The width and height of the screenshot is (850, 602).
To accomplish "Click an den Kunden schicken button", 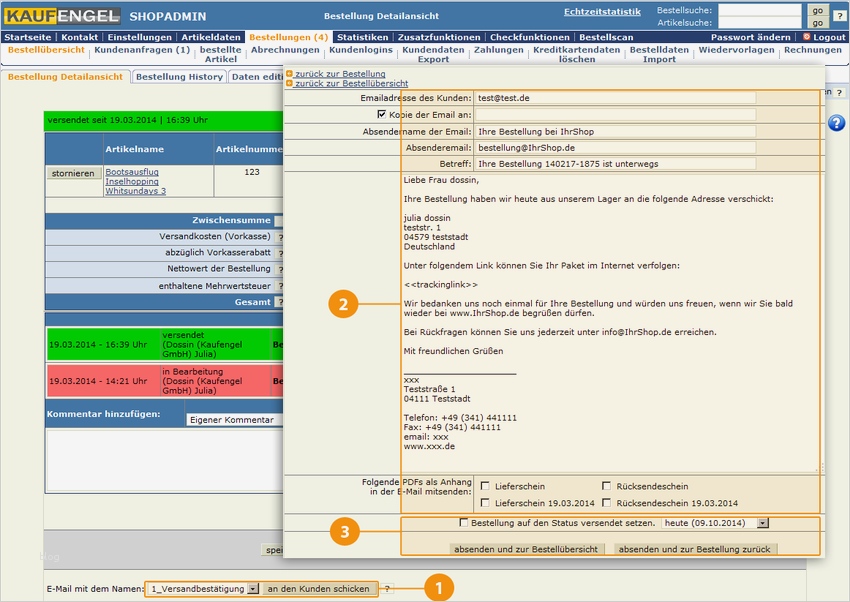I will 318,588.
